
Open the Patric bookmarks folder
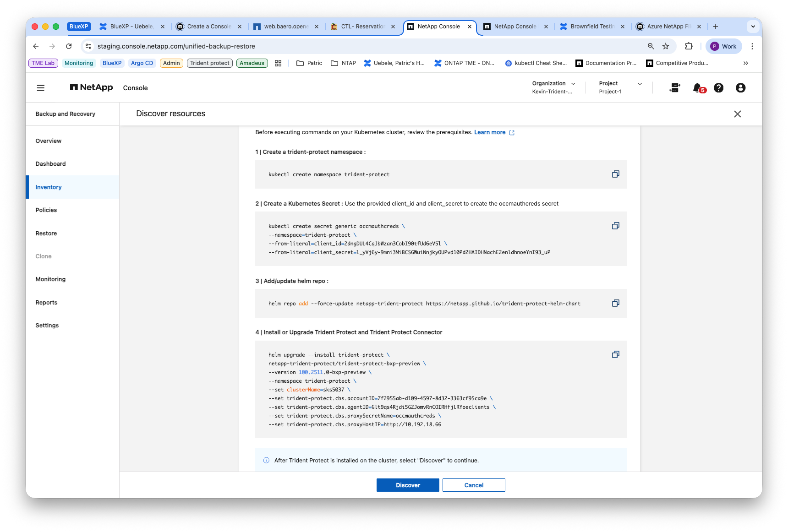(x=309, y=63)
